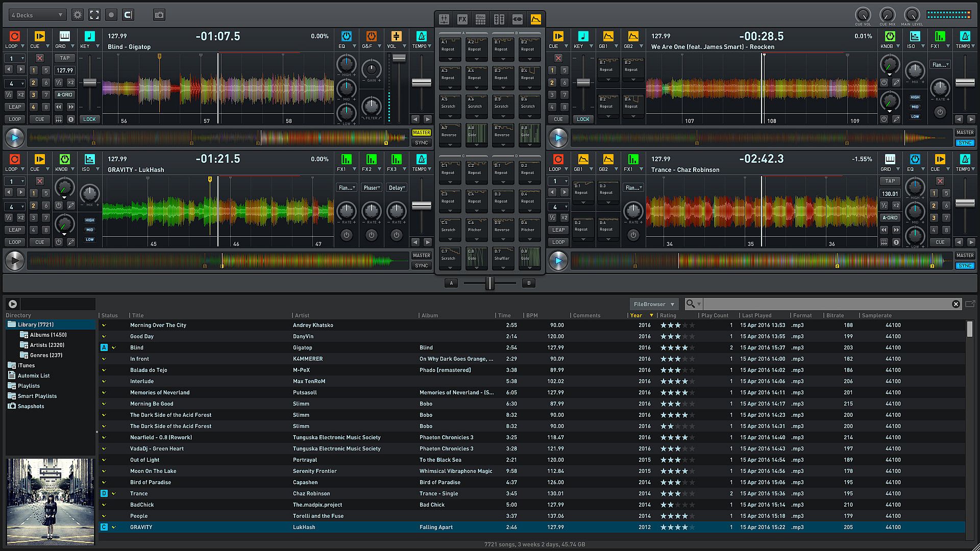Click the record button in top toolbar
The image size is (980, 551).
[111, 15]
